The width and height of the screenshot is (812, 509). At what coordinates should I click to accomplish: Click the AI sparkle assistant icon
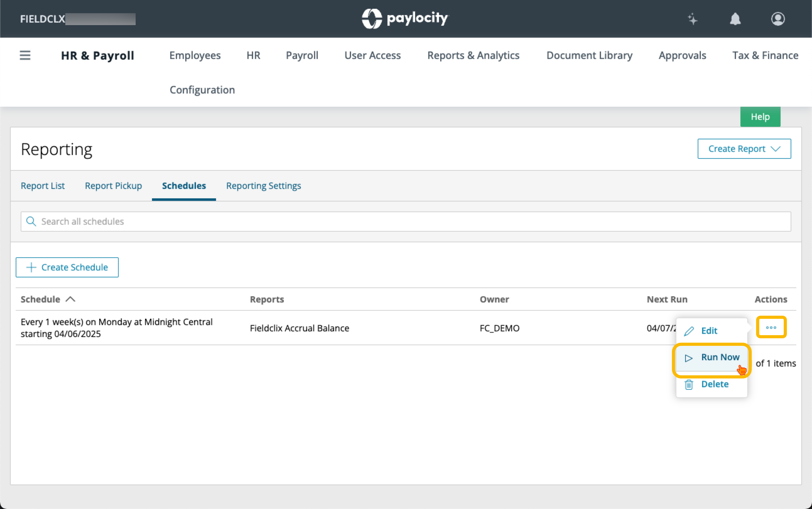point(692,19)
